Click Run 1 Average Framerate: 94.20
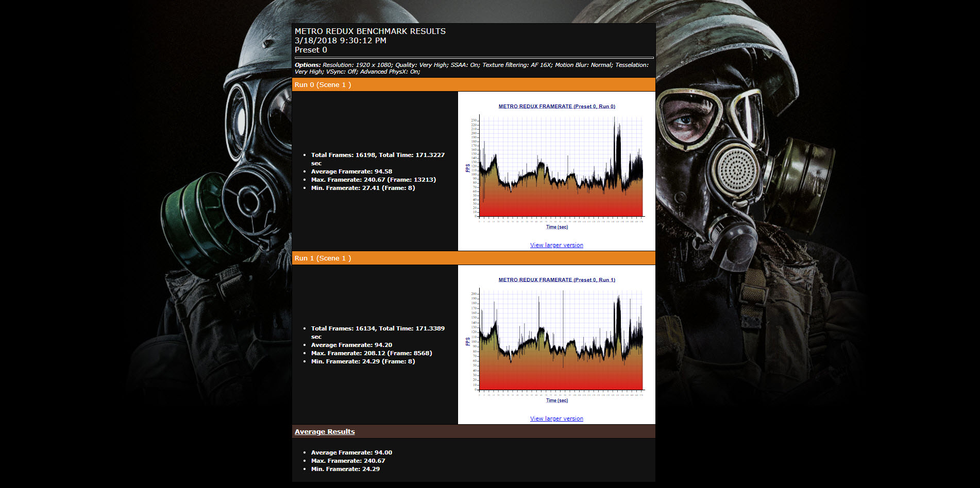Viewport: 980px width, 488px height. [351, 345]
